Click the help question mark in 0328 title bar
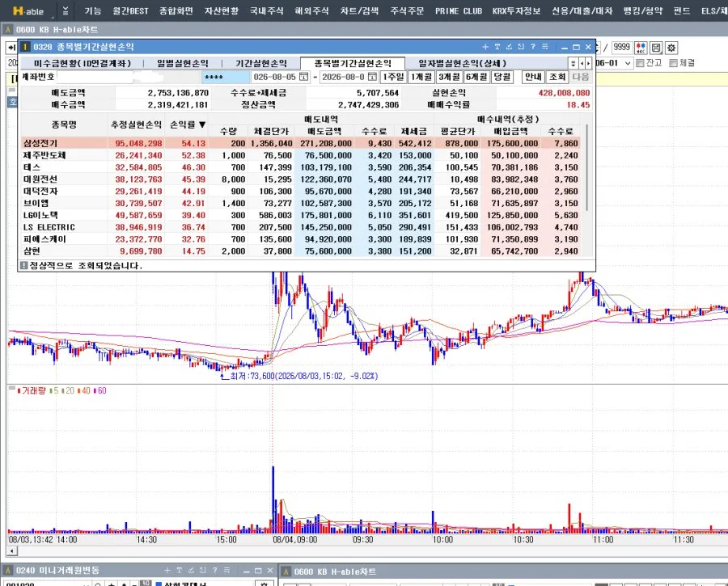This screenshot has height=586, width=728. 533,47
